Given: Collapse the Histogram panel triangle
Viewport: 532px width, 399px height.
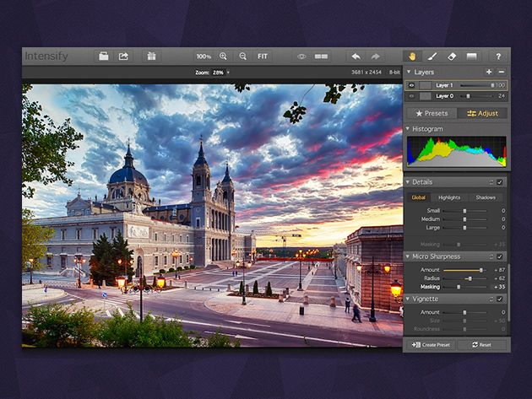Looking at the screenshot, I should (x=409, y=129).
